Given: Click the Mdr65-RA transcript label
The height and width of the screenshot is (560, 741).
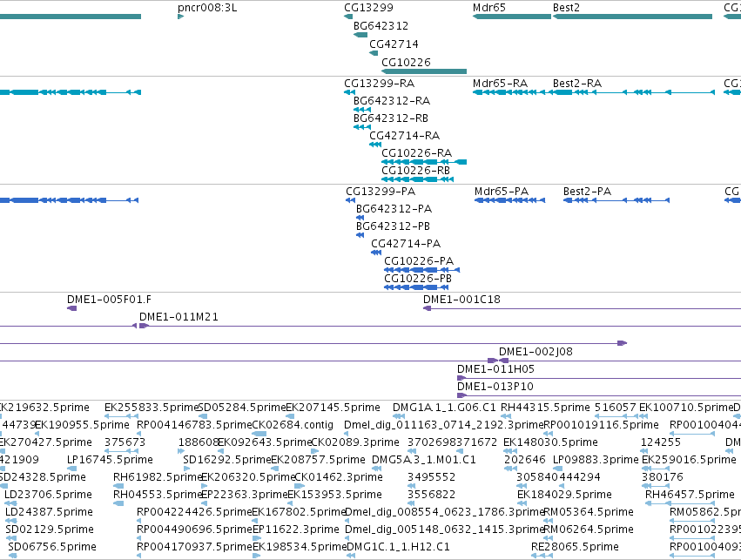Looking at the screenshot, I should point(500,84).
